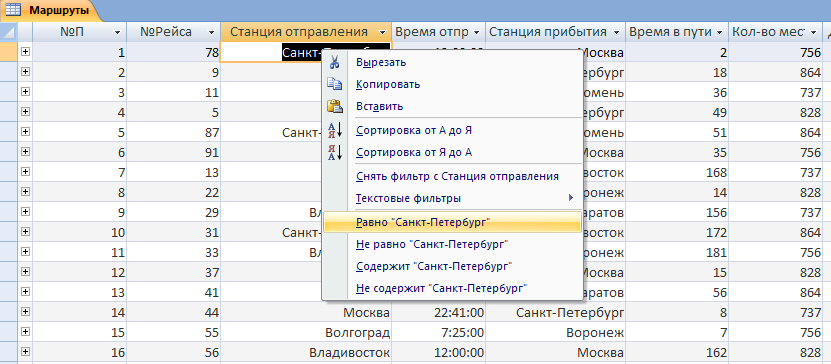831x364 pixels.
Task: Expand the subdatasheet for row 1
Action: (x=25, y=52)
